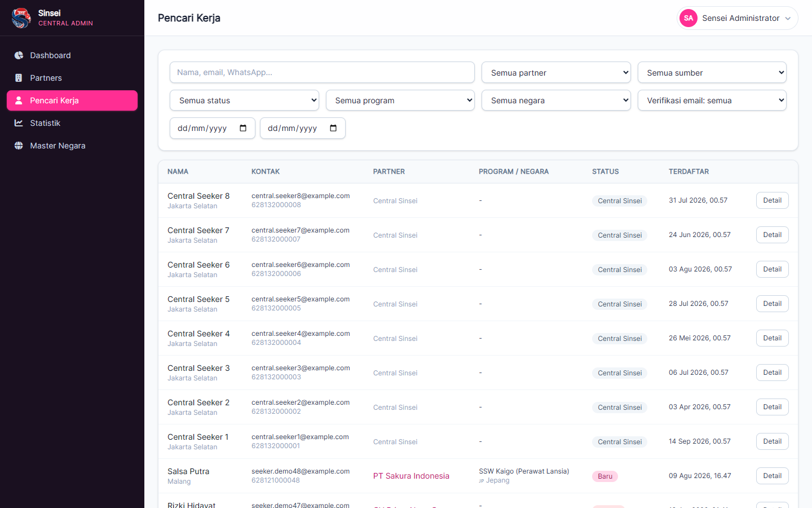This screenshot has width=812, height=508.
Task: Open calendar picker on second date field
Action: (333, 128)
